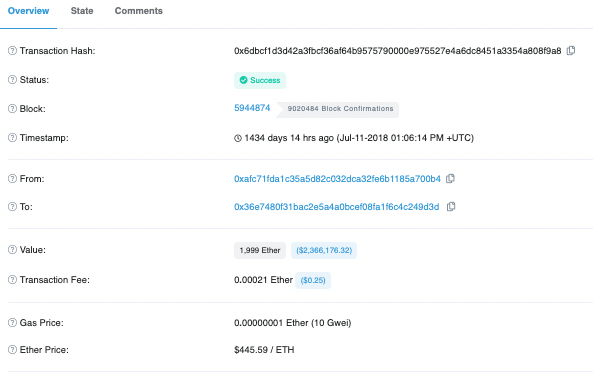Click help icon next to Transaction Fee
Viewport: 593px width, 379px height.
12,280
